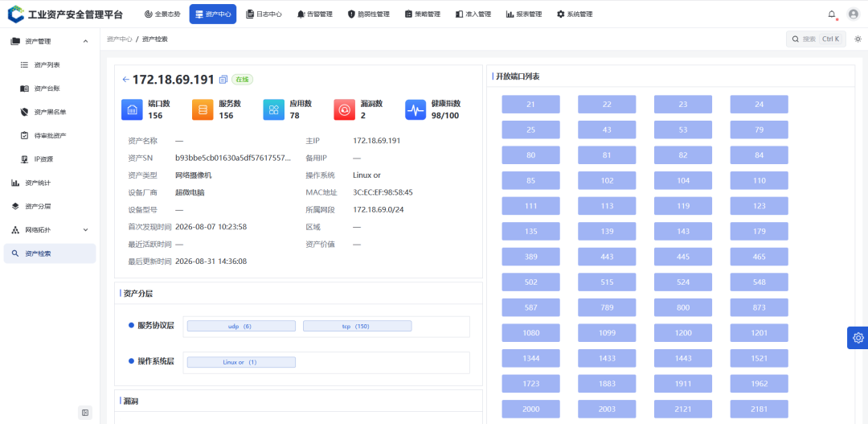The image size is (868, 424).
Task: Click the 开放端口列表 panel heading
Action: click(x=518, y=76)
